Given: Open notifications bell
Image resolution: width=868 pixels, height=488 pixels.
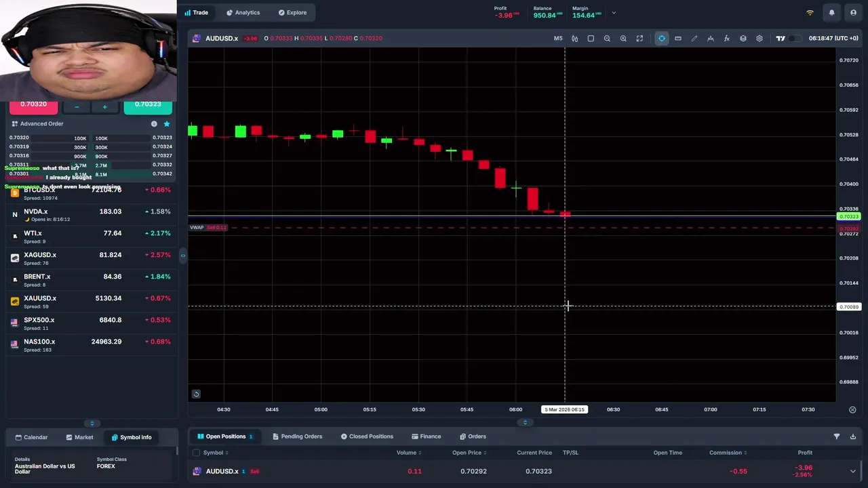Looking at the screenshot, I should coord(831,13).
